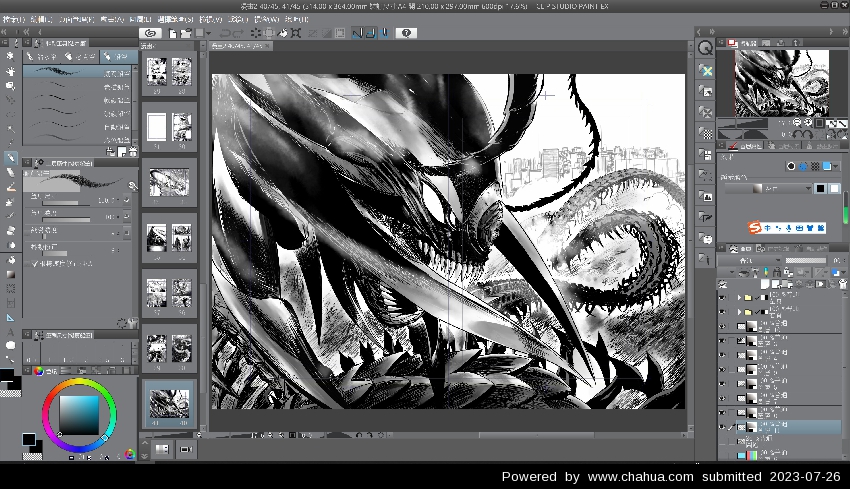Toggle visibility of the third layer row
Screen dimensions: 850x489
pyautogui.click(x=722, y=326)
